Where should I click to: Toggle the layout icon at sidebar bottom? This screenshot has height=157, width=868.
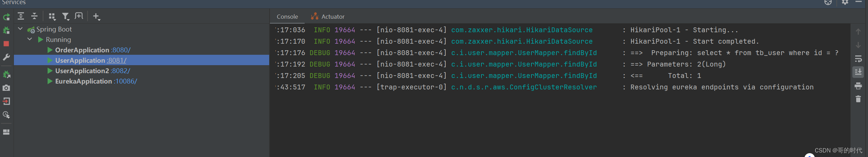click(x=6, y=132)
